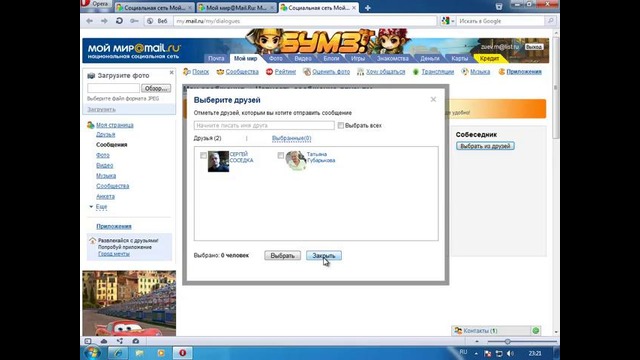Screen dimensions: 640x360
Task: Go back with the browser back arrow
Action: coord(89,21)
